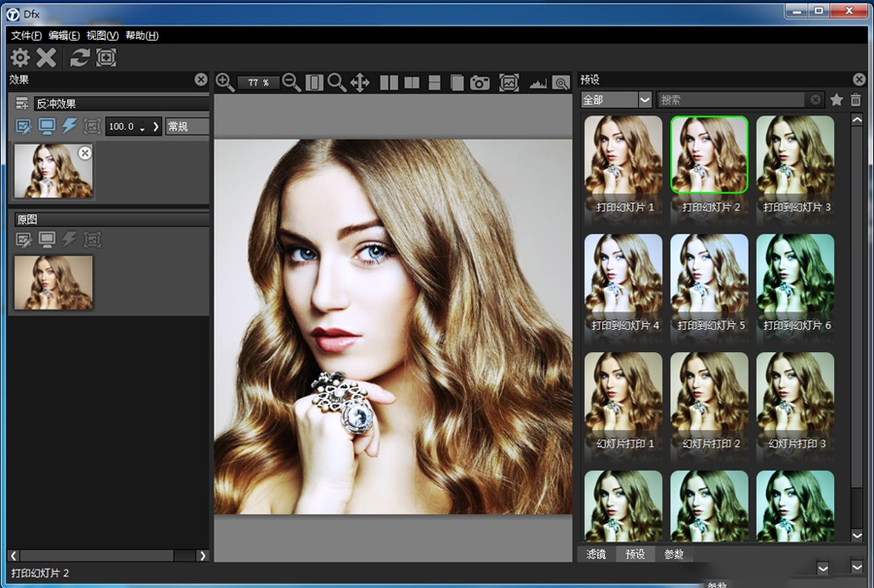Click the camera snapshot icon
The height and width of the screenshot is (588, 874).
(480, 82)
